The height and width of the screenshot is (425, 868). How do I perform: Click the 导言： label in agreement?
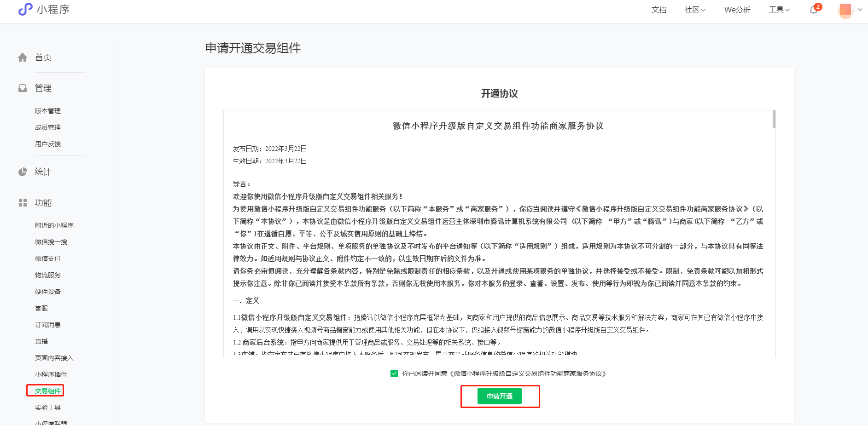click(242, 184)
